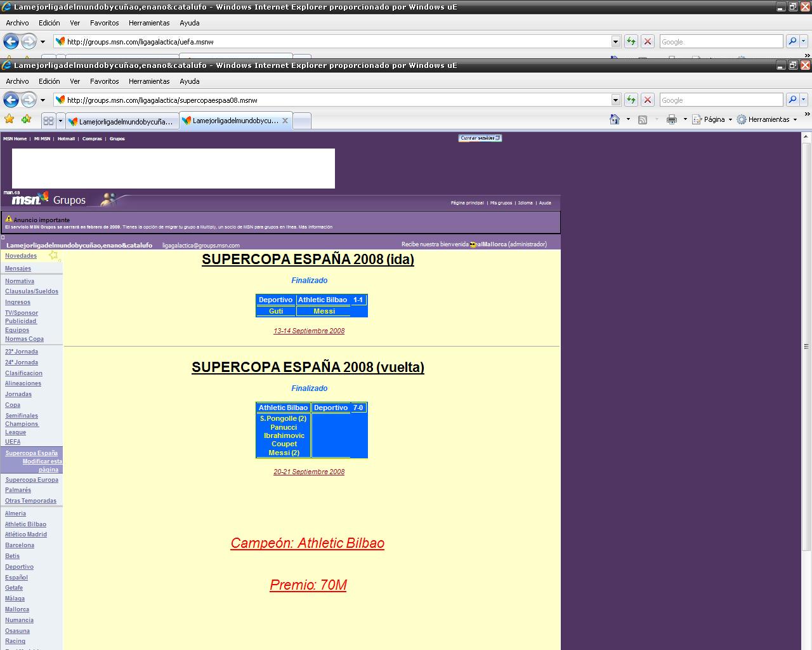Open the Edición menu in the front window
Viewport: 812px width, 650px height.
point(49,81)
